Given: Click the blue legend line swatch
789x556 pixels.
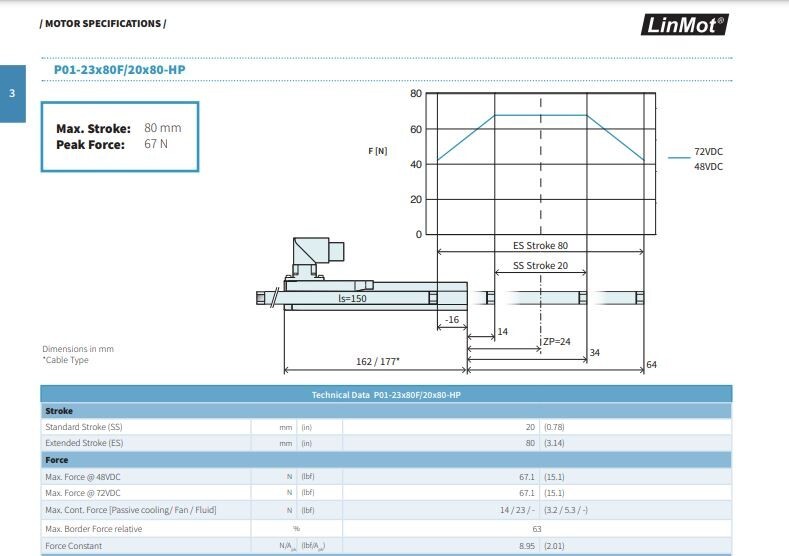Looking at the screenshot, I should pyautogui.click(x=679, y=157).
